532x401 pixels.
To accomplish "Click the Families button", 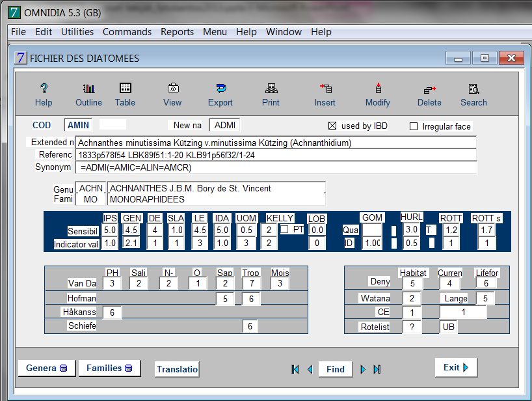I will pyautogui.click(x=110, y=368).
